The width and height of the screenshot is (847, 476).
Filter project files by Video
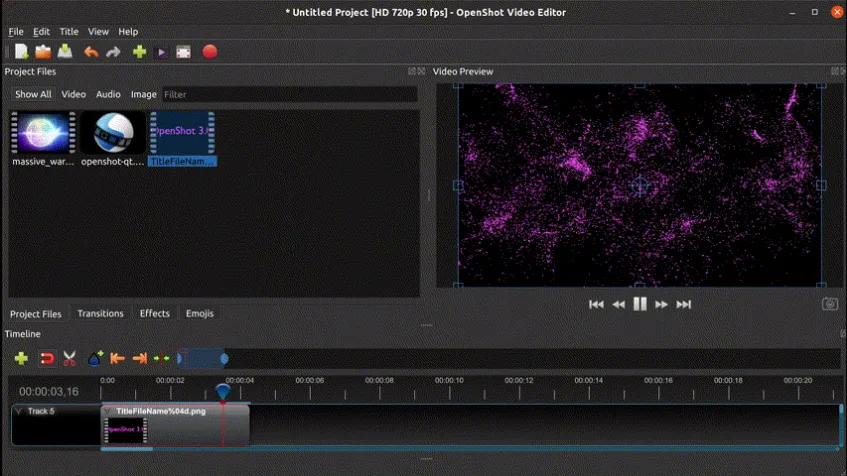coord(74,94)
